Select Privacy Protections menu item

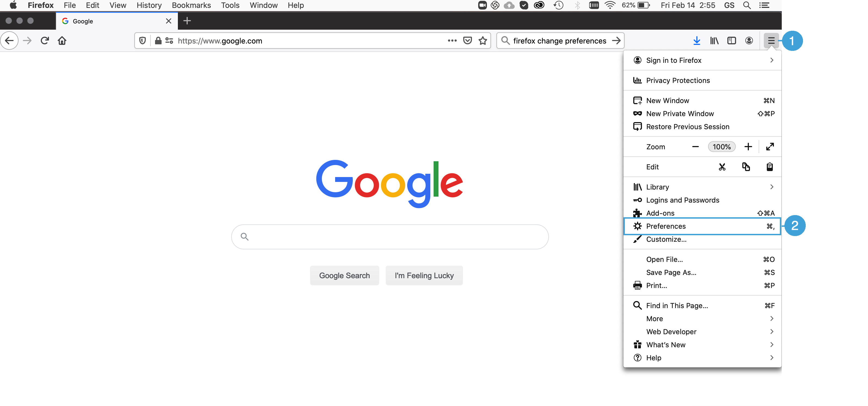703,80
